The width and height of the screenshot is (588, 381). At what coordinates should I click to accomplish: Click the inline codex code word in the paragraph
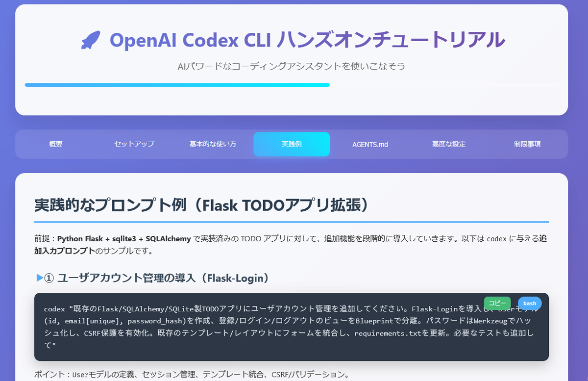pyautogui.click(x=496, y=239)
